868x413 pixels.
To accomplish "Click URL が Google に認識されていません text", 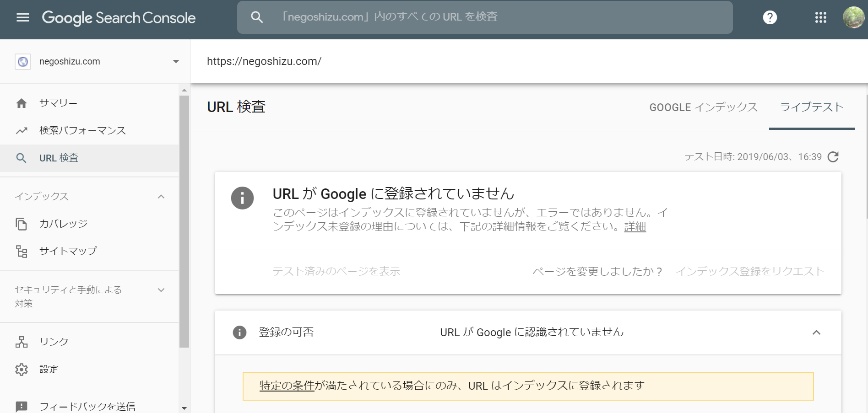I will point(532,333).
